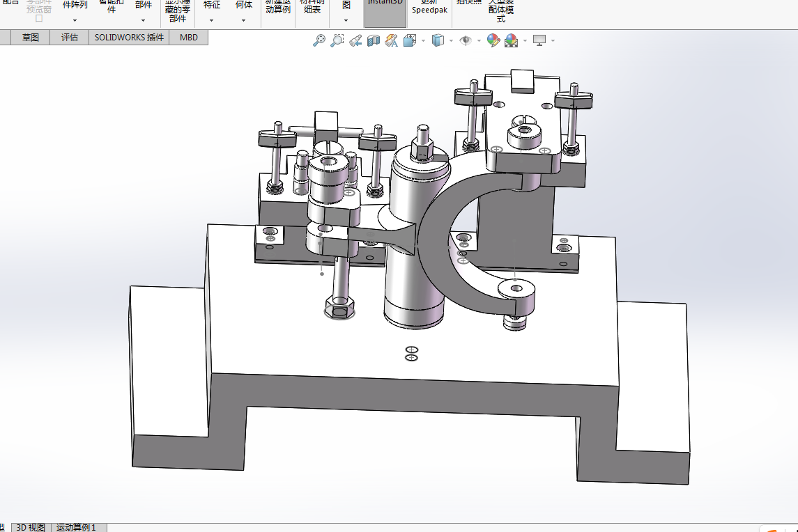798x532 pixels.
Task: Expand the View Orientation dropdown arrow
Action: pos(424,40)
